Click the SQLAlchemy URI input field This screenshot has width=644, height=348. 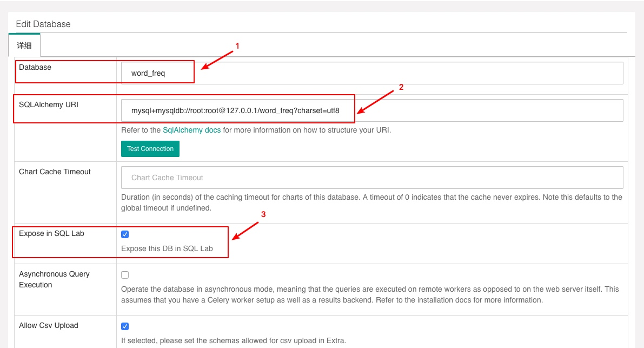click(x=371, y=110)
